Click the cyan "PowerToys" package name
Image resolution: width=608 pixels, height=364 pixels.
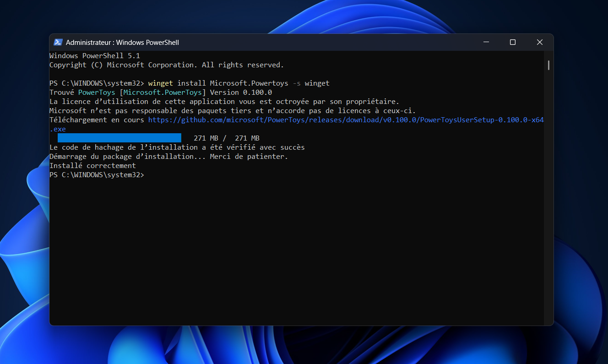(97, 92)
